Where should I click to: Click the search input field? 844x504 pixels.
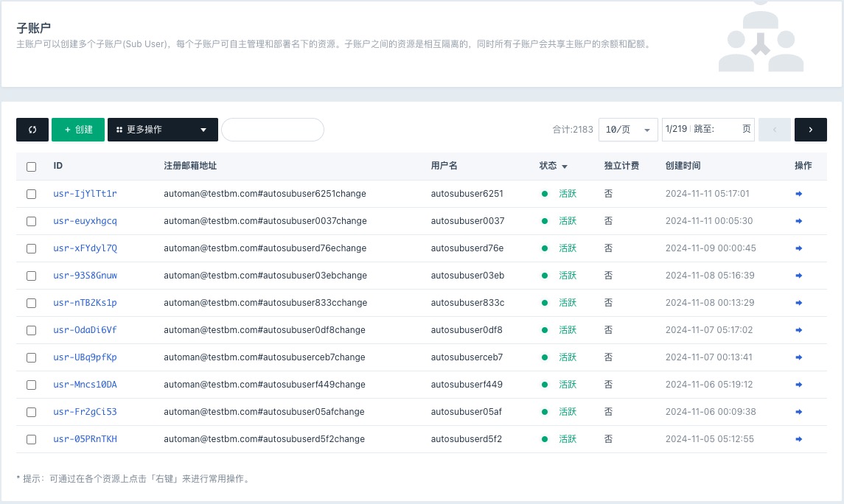coord(273,130)
